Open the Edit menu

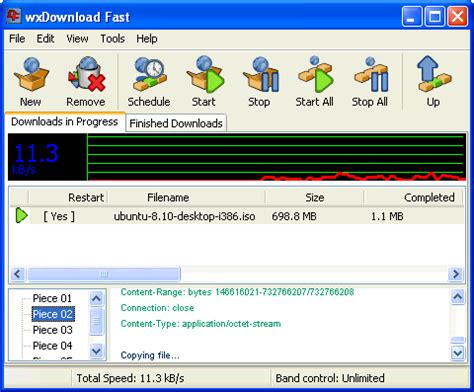click(45, 39)
